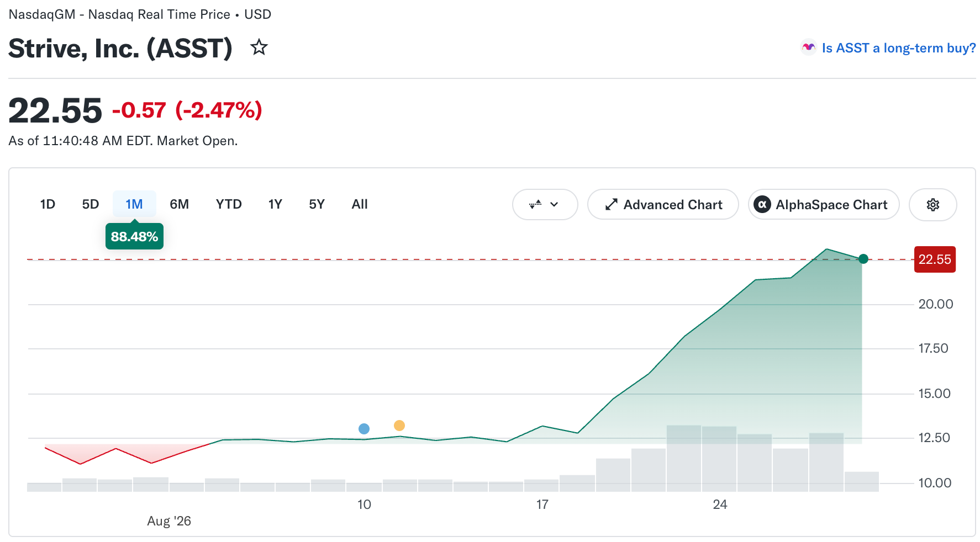Image resolution: width=980 pixels, height=542 pixels.
Task: Click the red 22.55 price label on axis
Action: 935,259
